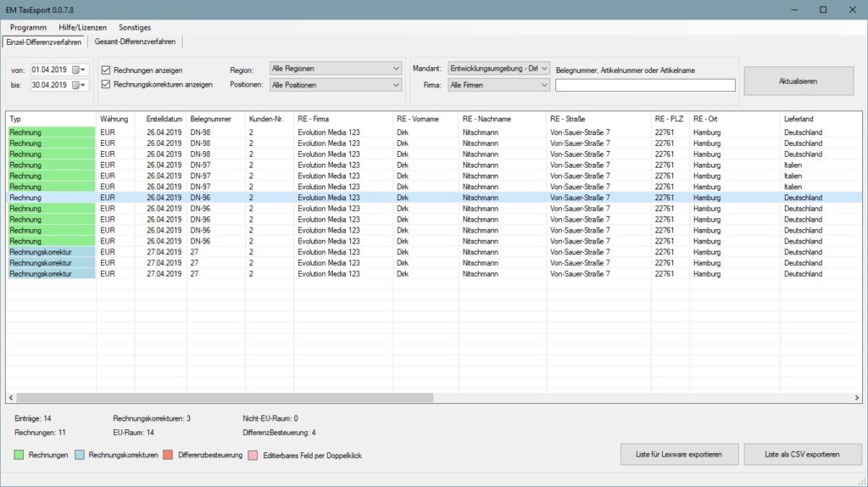Open the Programm menu
This screenshot has width=868, height=487.
point(28,27)
